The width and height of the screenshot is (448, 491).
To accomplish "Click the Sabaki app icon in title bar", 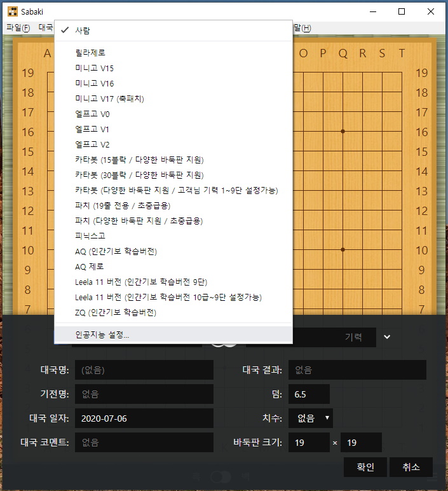I will [13, 11].
